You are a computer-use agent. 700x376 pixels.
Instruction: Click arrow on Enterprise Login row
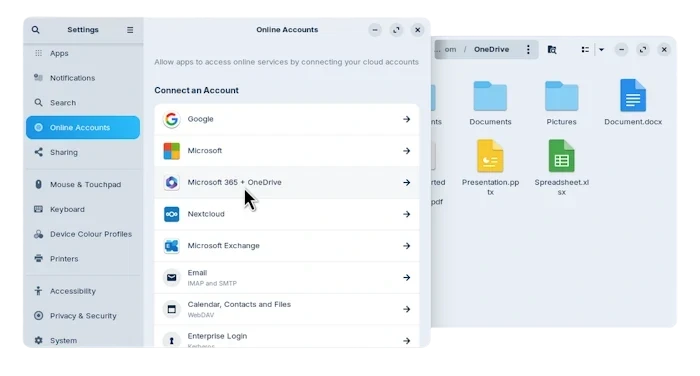coord(406,341)
